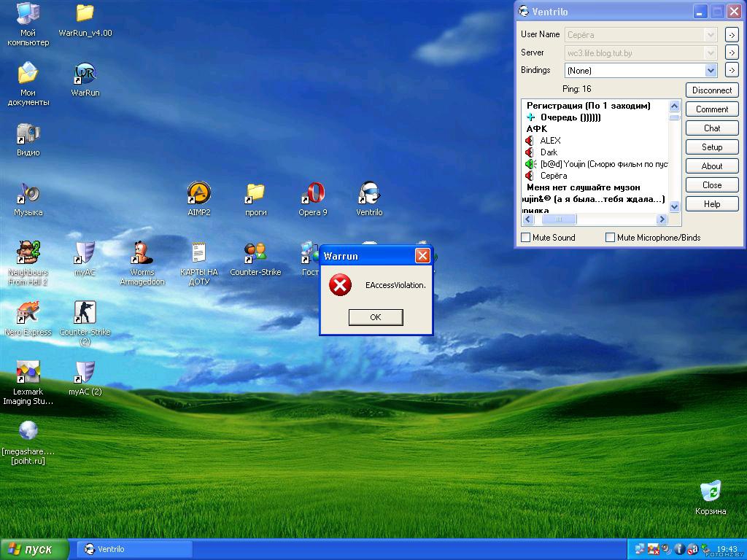The height and width of the screenshot is (560, 747).
Task: Open the Chat button in Ventrilo
Action: point(712,128)
